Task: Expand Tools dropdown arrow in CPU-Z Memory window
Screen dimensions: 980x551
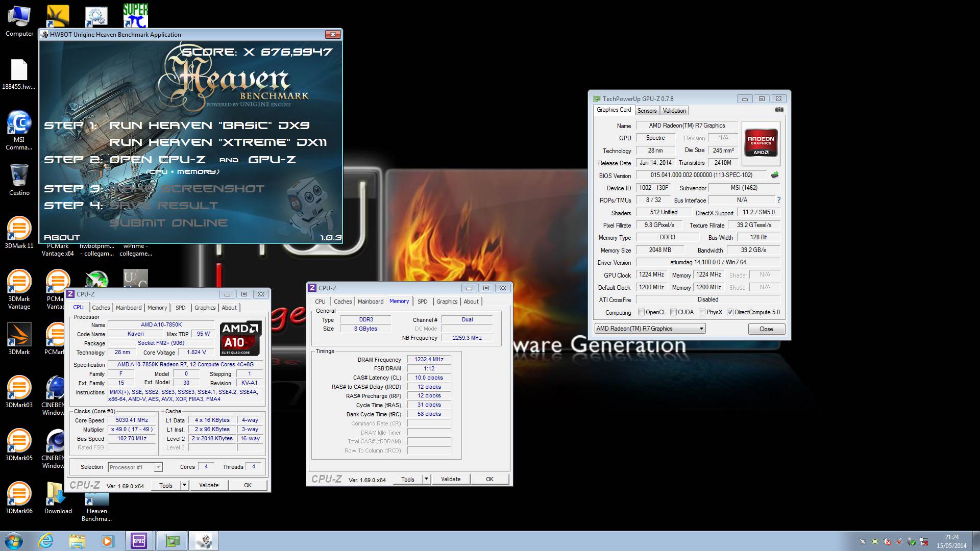Action: 426,479
